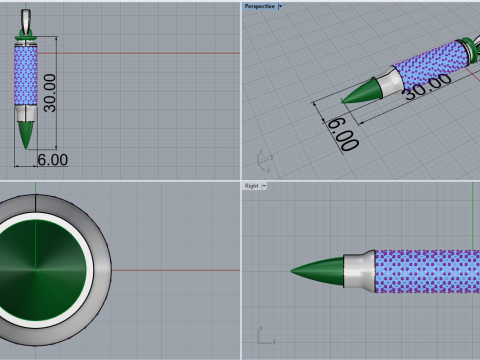Select the vertical 30.00 dimension in front view
The width and height of the screenshot is (480, 360).
[50, 93]
